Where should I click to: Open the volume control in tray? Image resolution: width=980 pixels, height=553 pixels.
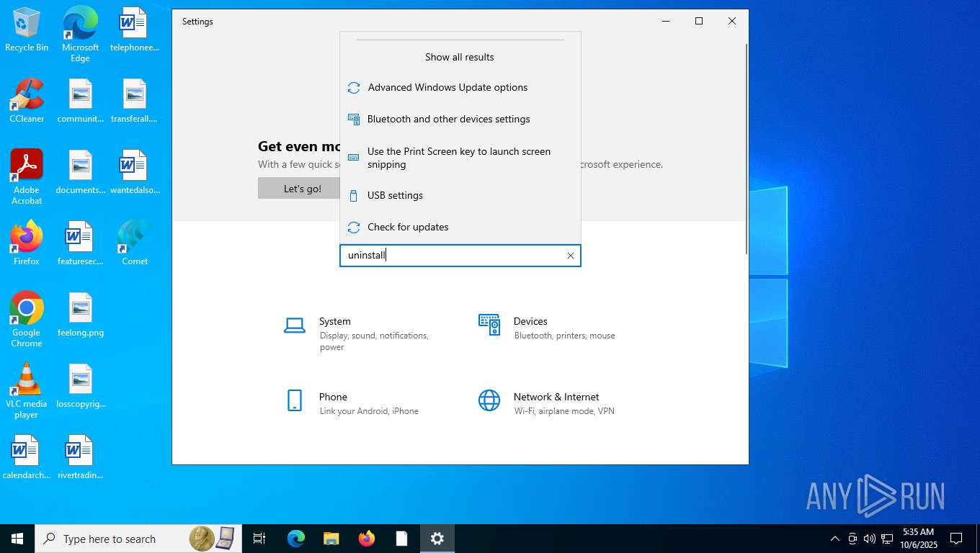870,539
